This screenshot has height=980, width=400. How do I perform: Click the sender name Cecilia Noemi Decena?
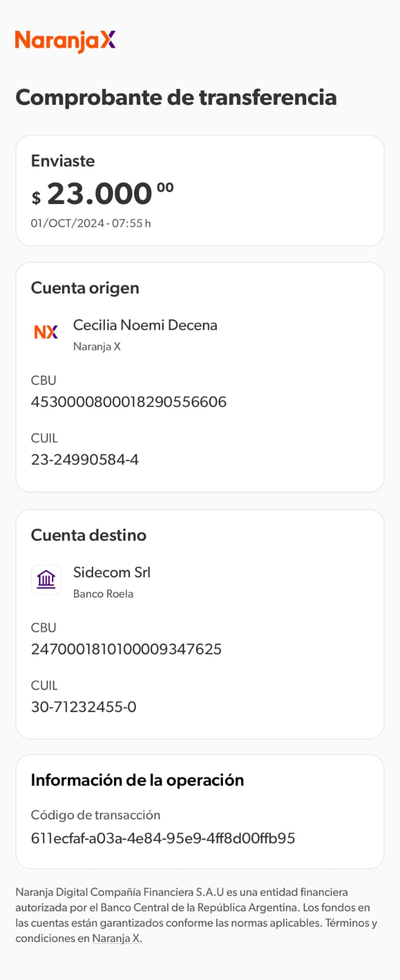point(145,325)
